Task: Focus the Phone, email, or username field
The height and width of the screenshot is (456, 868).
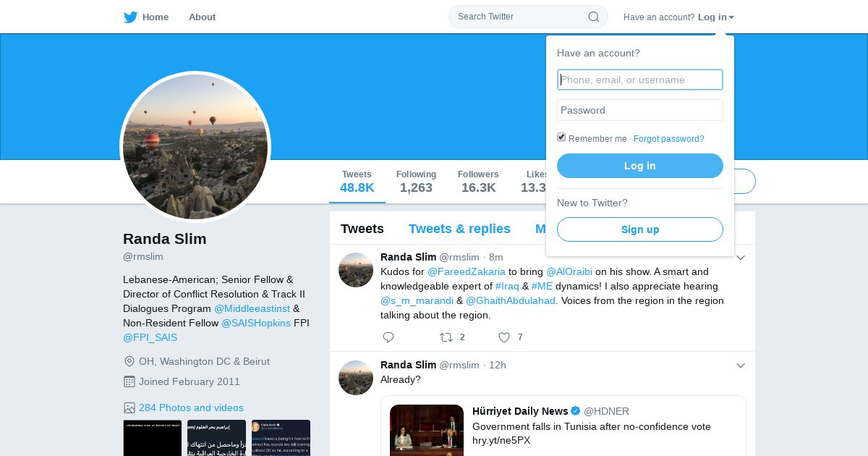Action: (640, 80)
